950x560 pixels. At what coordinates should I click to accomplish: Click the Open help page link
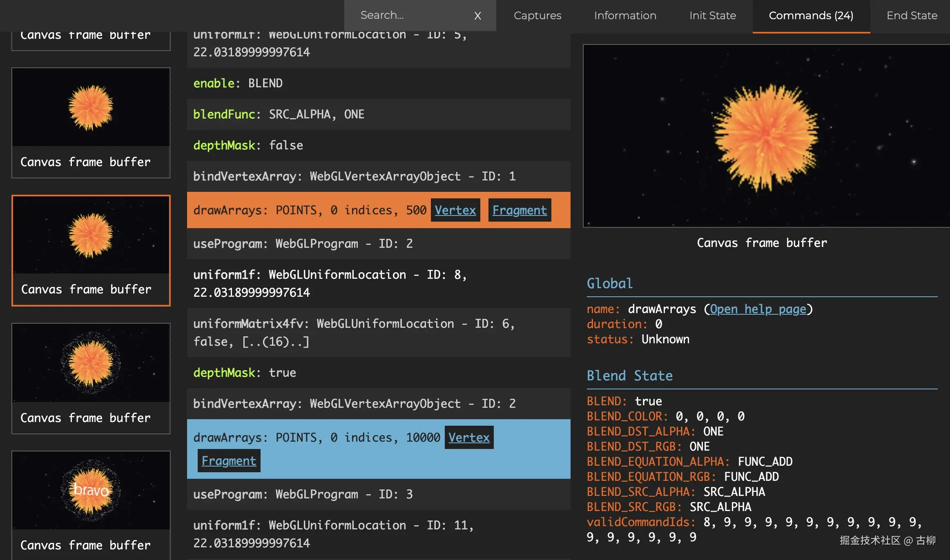pos(758,309)
